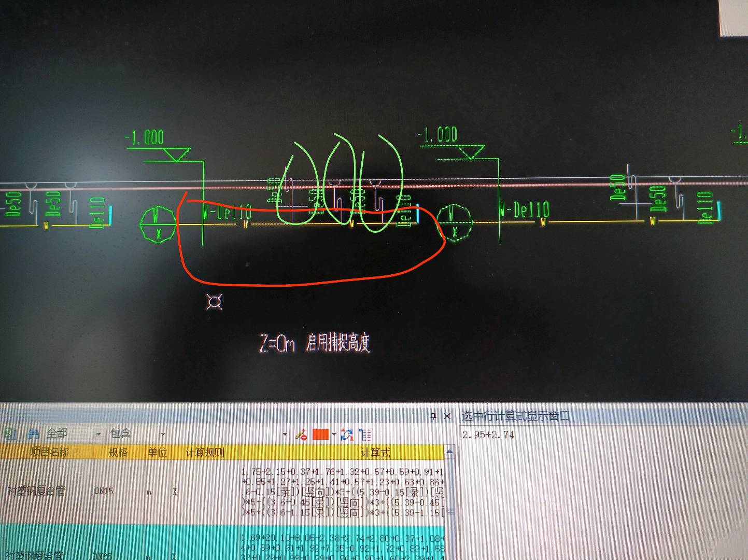Click the 计算式 column header
748x560 pixels.
(x=374, y=452)
